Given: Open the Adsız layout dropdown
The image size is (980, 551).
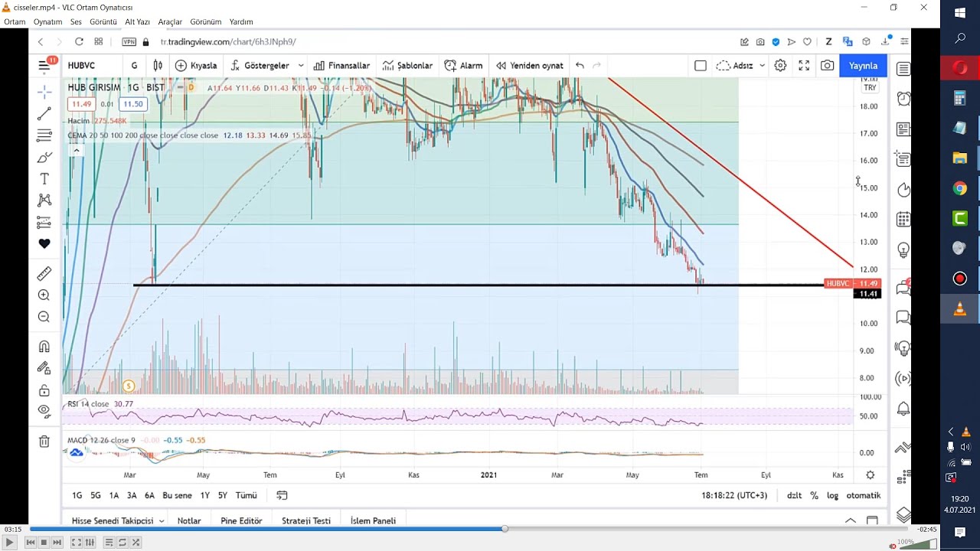Looking at the screenshot, I should click(740, 66).
